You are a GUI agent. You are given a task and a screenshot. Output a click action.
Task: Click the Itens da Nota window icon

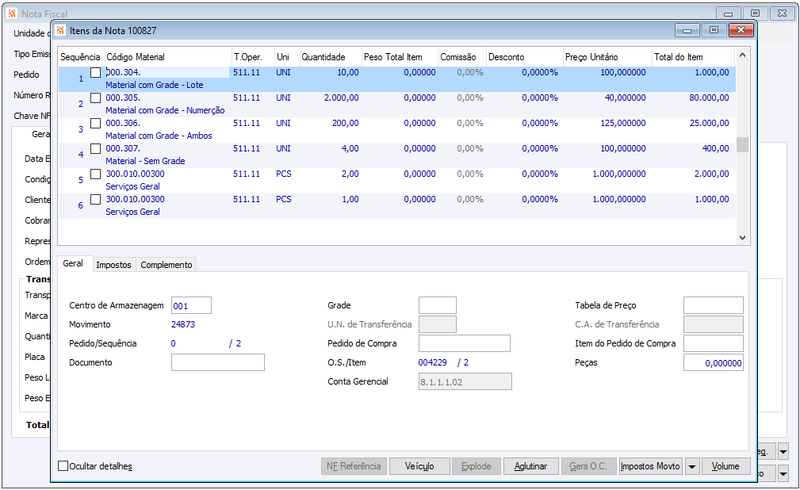(61, 31)
